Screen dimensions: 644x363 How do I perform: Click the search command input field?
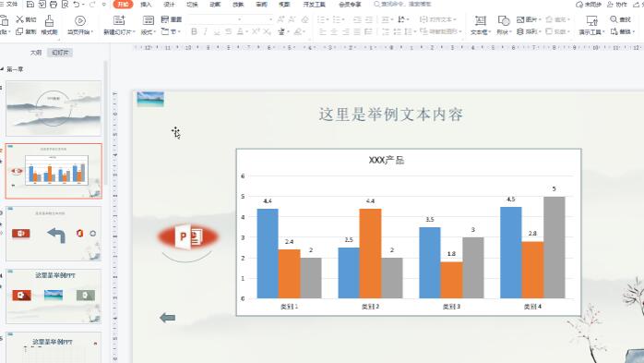click(x=402, y=4)
